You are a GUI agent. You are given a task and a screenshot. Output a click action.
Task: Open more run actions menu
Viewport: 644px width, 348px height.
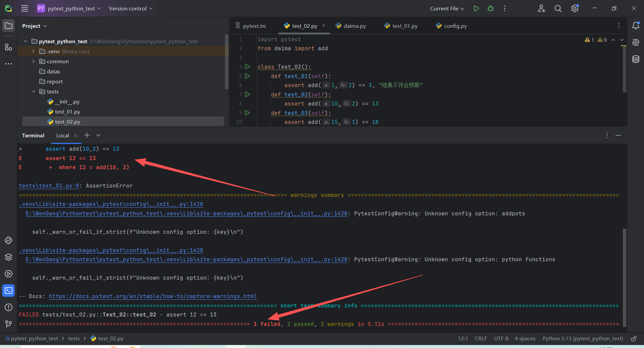504,8
